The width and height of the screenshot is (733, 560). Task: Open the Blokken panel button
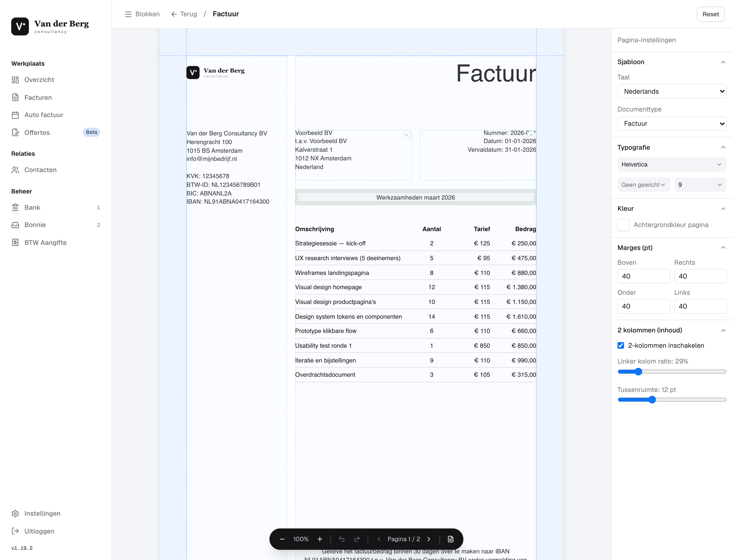tap(142, 14)
